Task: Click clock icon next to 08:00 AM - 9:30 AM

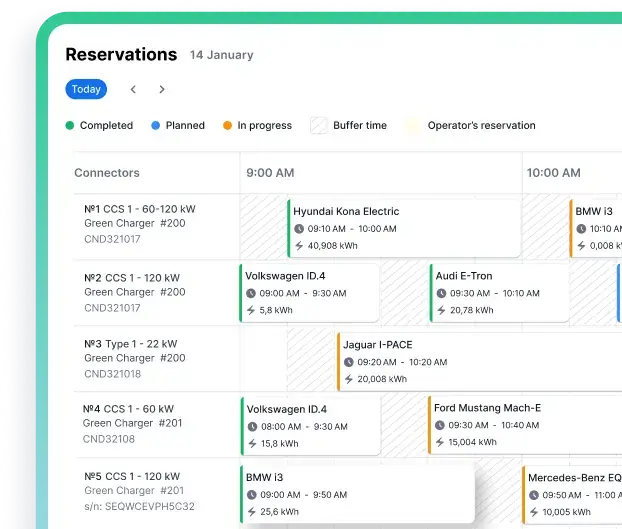Action: [252, 427]
